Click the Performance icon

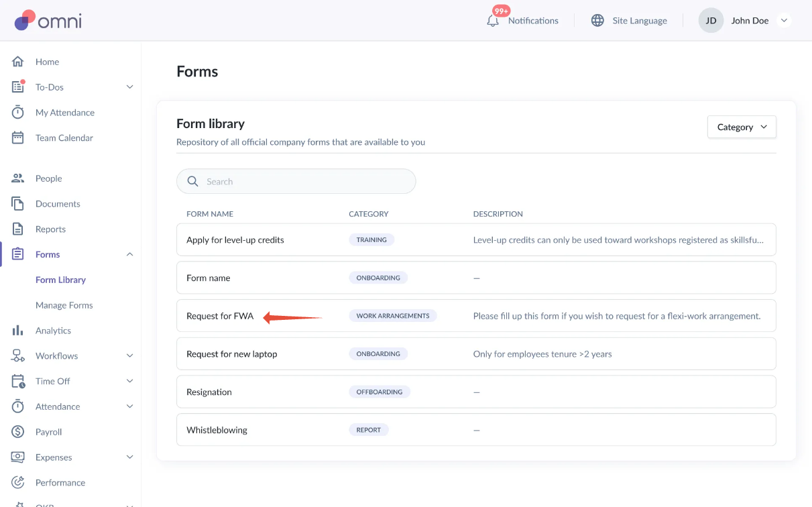(x=18, y=482)
